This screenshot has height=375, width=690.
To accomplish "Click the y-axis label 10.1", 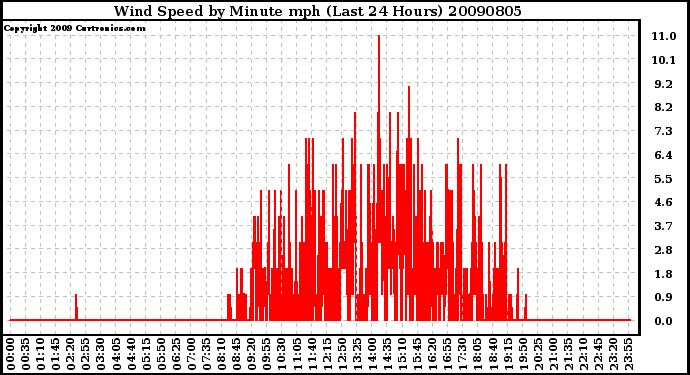I will [x=664, y=60].
